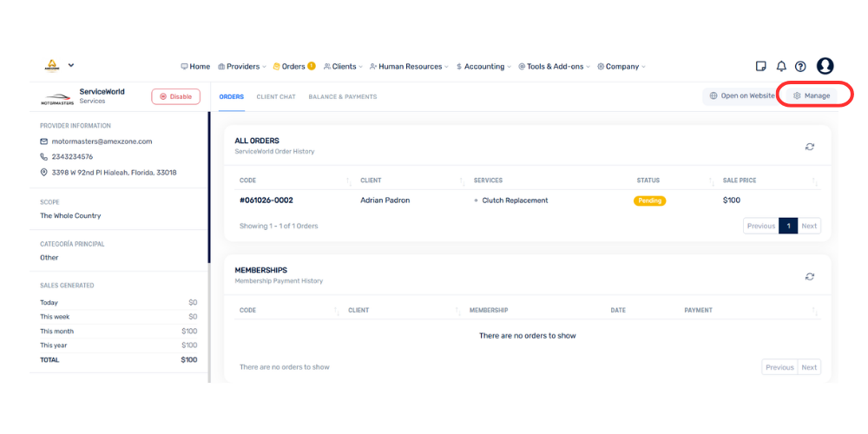Screen dimensions: 868x434
Task: Click ServiceWorld provider name
Action: (102, 92)
